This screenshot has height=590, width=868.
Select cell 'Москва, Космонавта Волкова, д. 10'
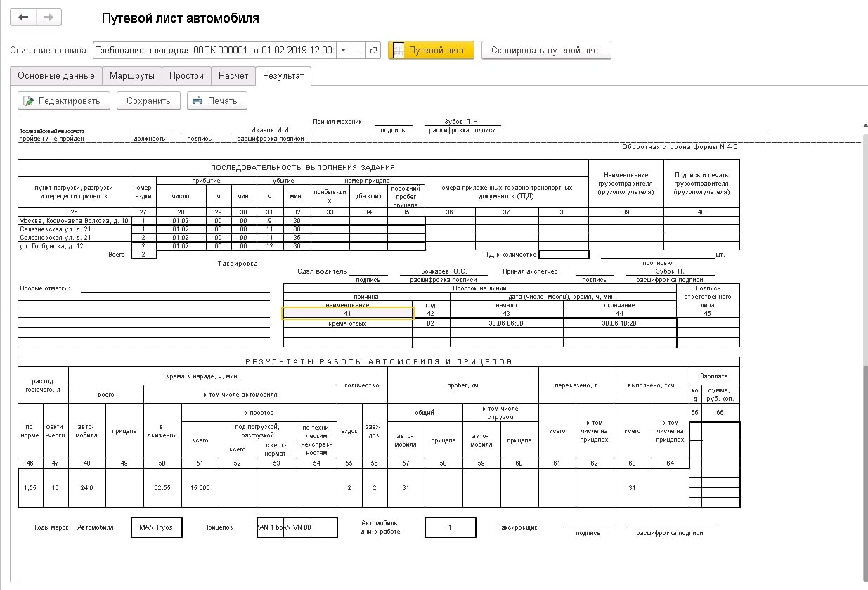pos(75,221)
